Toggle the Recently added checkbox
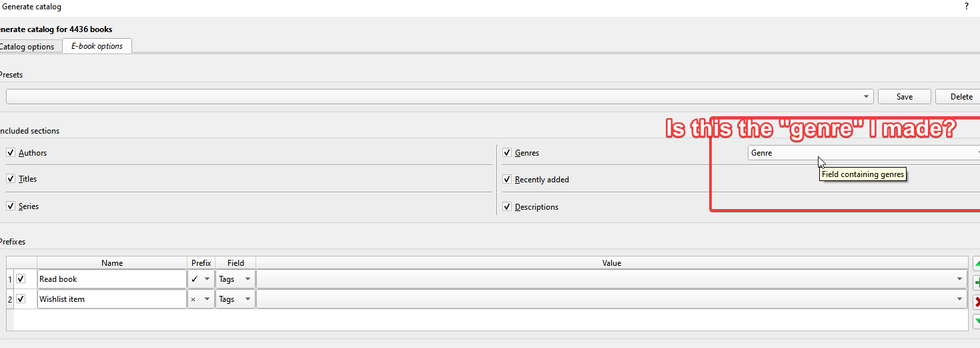Viewport: 980px width, 348px height. pos(508,180)
